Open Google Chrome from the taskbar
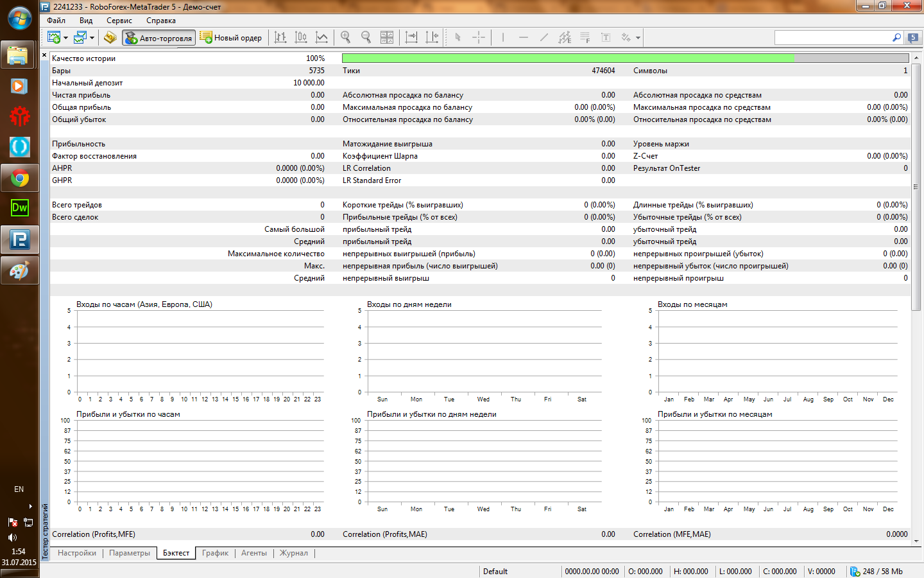 (19, 179)
